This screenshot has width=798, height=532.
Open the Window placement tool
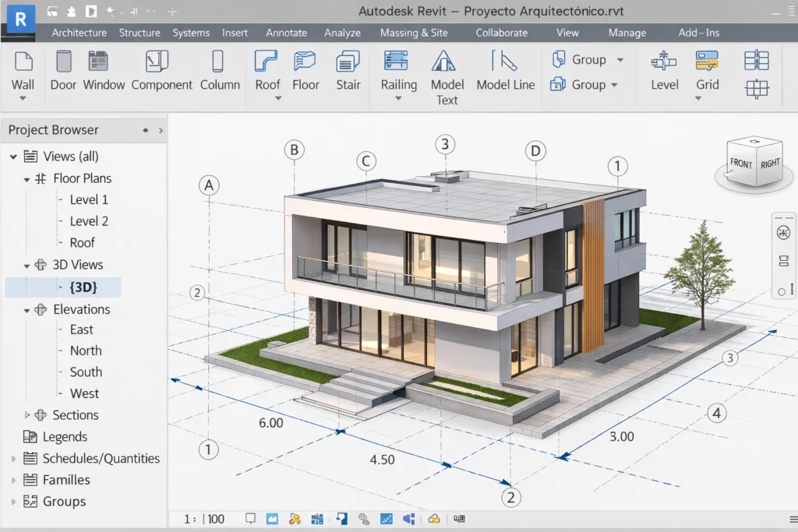pos(104,69)
